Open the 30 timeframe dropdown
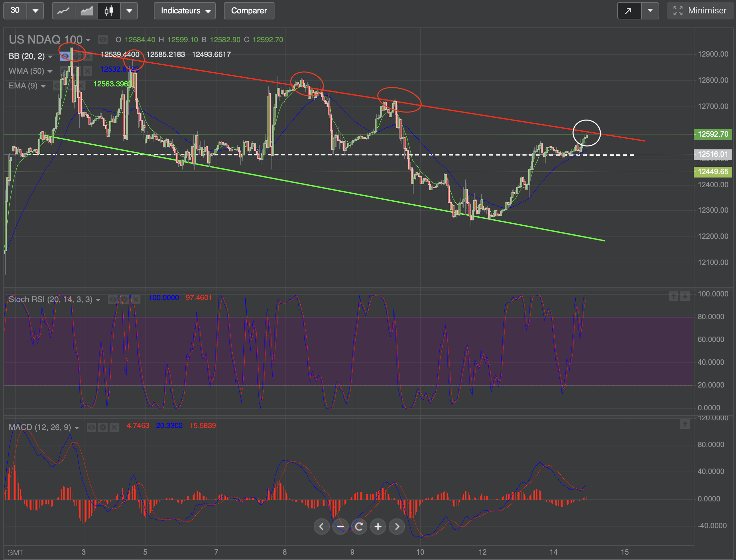 (x=35, y=11)
